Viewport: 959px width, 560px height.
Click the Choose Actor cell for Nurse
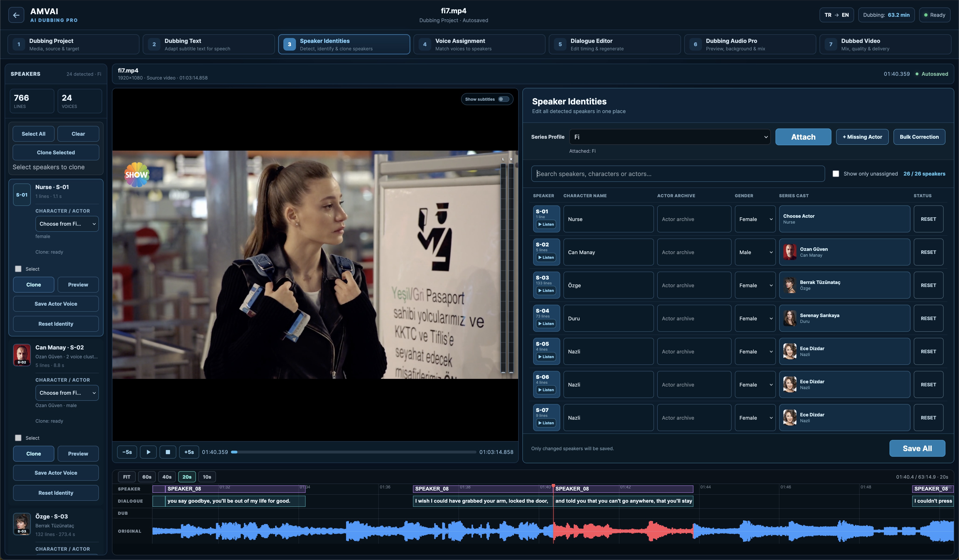tap(844, 219)
